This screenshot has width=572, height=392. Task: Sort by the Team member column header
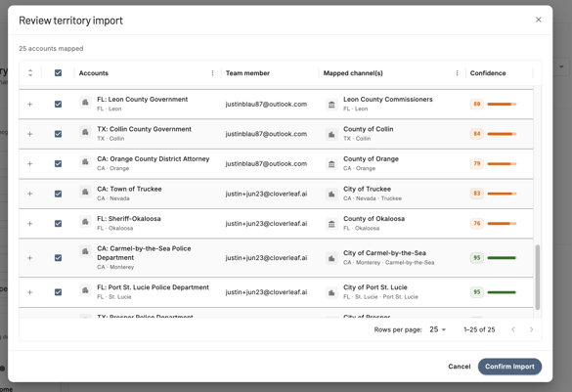[247, 73]
